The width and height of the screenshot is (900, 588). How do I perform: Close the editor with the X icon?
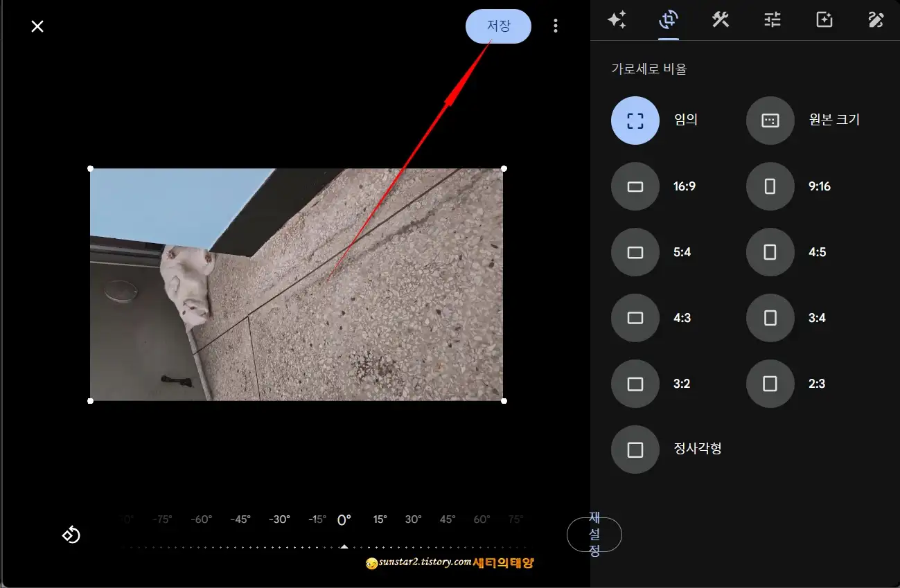[x=37, y=26]
